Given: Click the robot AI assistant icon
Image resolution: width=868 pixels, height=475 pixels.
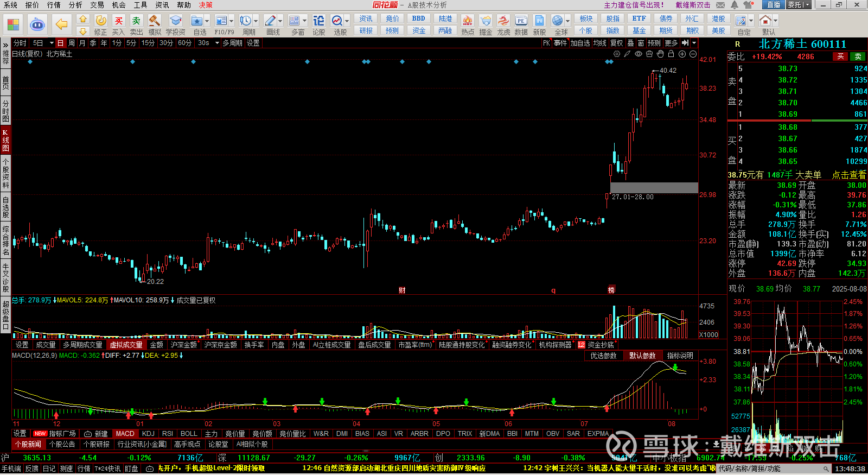Looking at the screenshot, I should tap(37, 24).
